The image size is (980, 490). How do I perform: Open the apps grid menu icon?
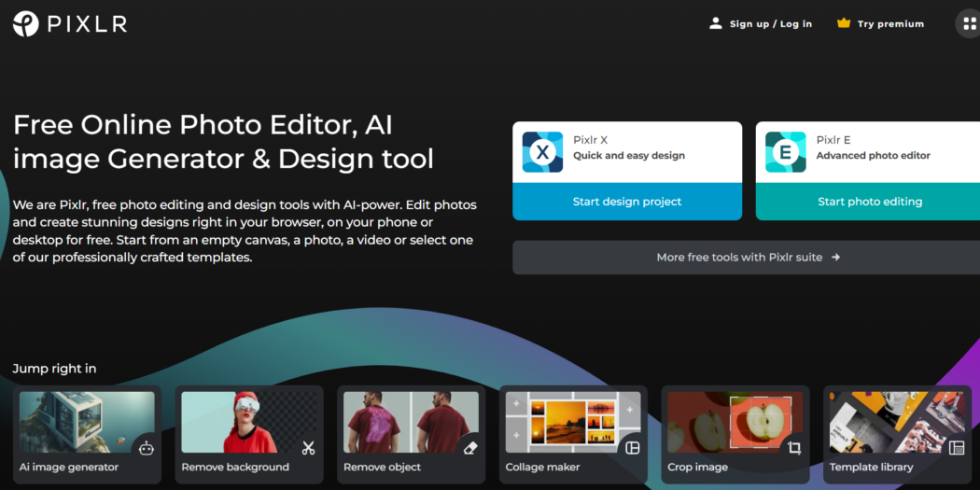coord(969,23)
